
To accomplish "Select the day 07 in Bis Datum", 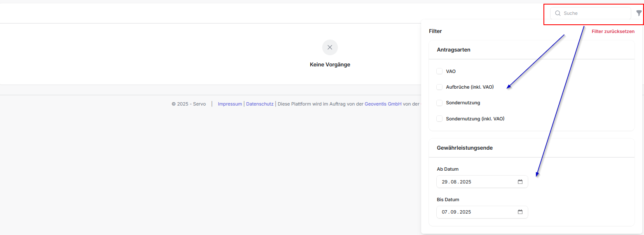I will [445, 212].
